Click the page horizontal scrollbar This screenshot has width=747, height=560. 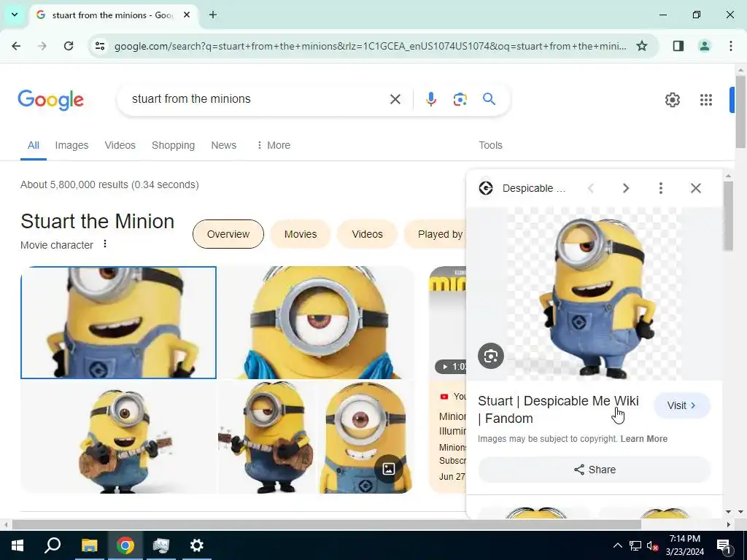(326, 524)
